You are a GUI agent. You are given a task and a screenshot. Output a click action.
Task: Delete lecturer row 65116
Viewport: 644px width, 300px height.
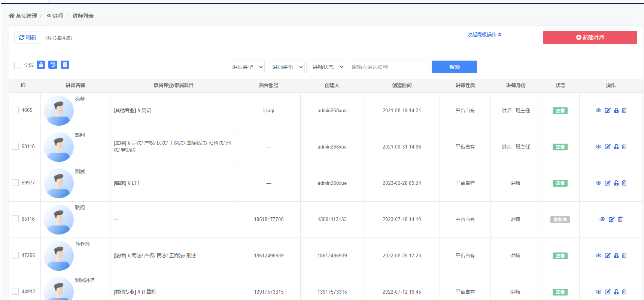[x=620, y=219]
